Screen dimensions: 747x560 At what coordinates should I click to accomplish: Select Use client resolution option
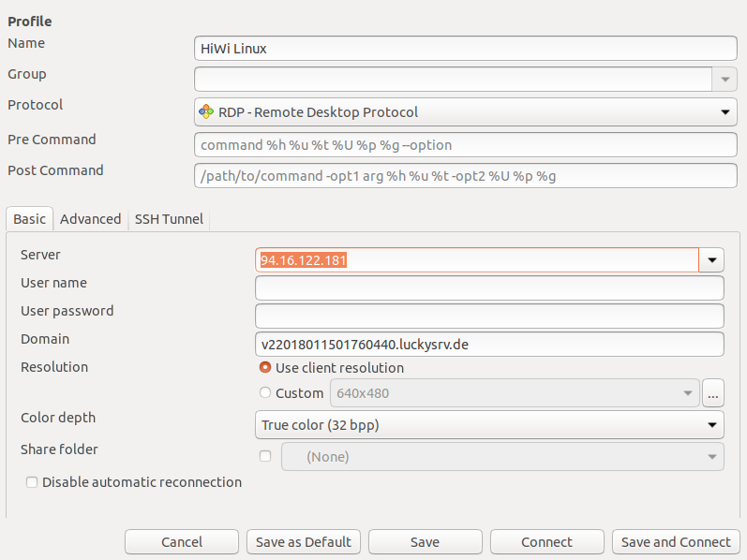tap(265, 368)
